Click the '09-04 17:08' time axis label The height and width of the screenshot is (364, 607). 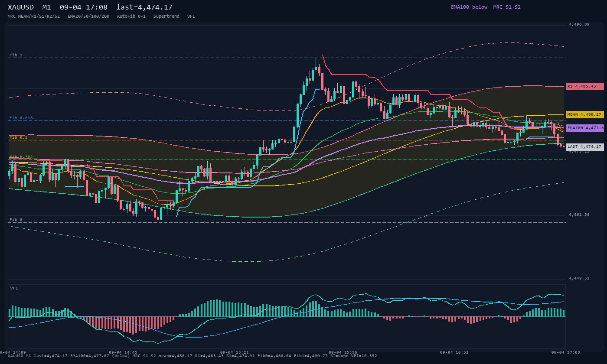(566, 352)
